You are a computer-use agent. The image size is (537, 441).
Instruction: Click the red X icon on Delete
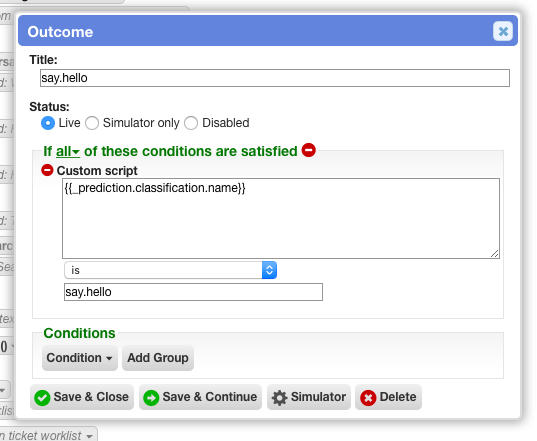click(368, 398)
